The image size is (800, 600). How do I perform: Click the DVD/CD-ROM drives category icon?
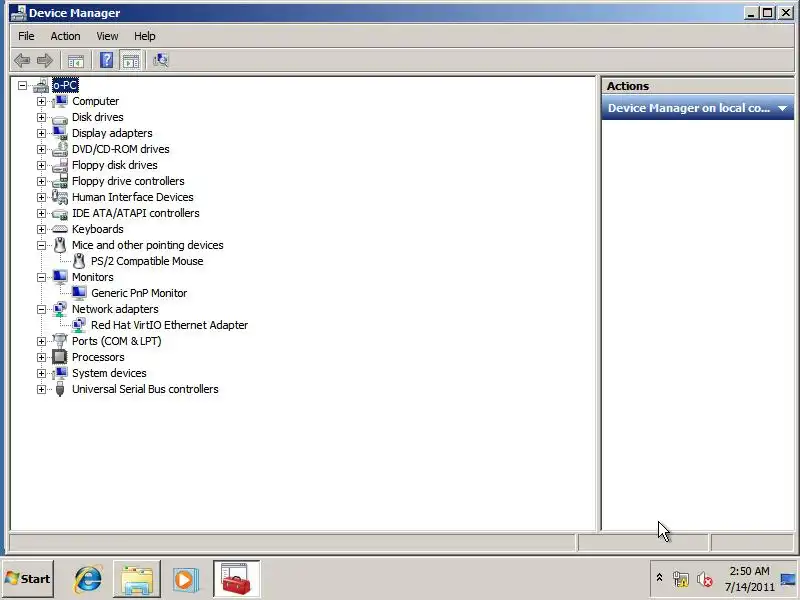coord(60,149)
